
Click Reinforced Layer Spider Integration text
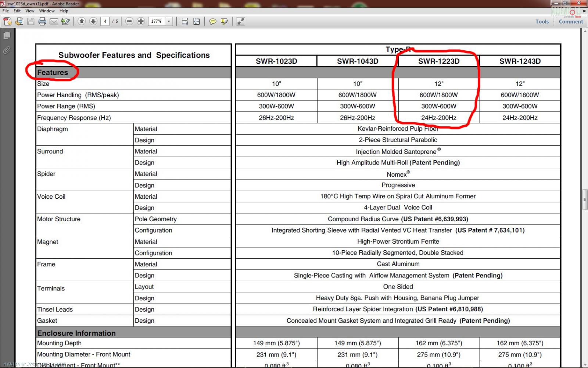[x=363, y=309]
